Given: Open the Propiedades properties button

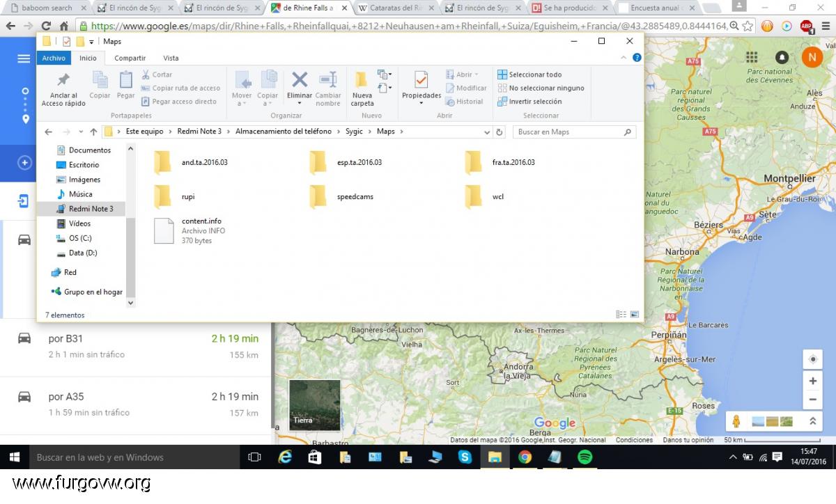Looking at the screenshot, I should pos(421,88).
